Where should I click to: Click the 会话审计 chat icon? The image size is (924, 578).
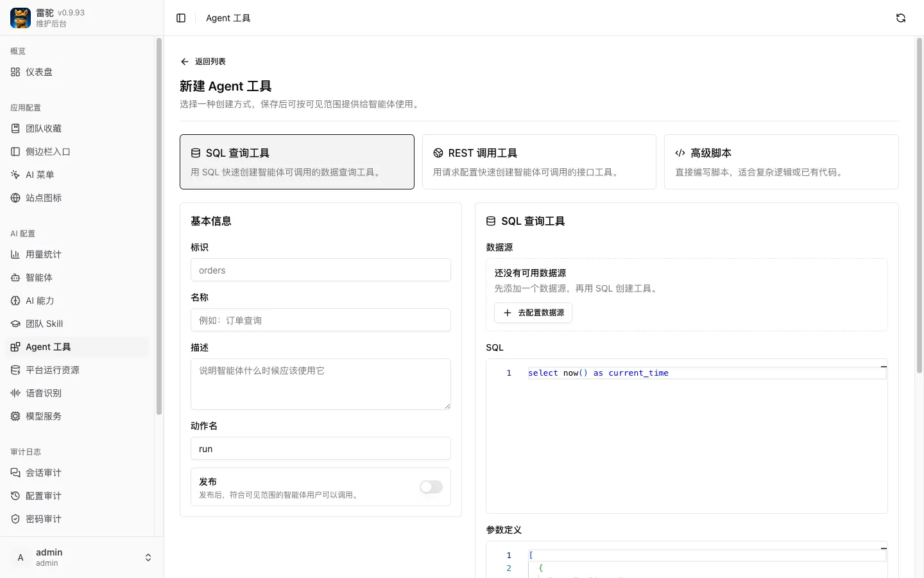pos(15,473)
